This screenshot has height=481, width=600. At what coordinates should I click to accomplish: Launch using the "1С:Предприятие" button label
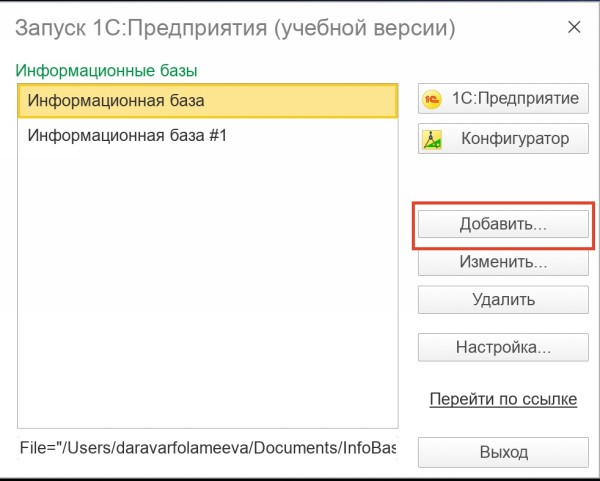(x=515, y=99)
